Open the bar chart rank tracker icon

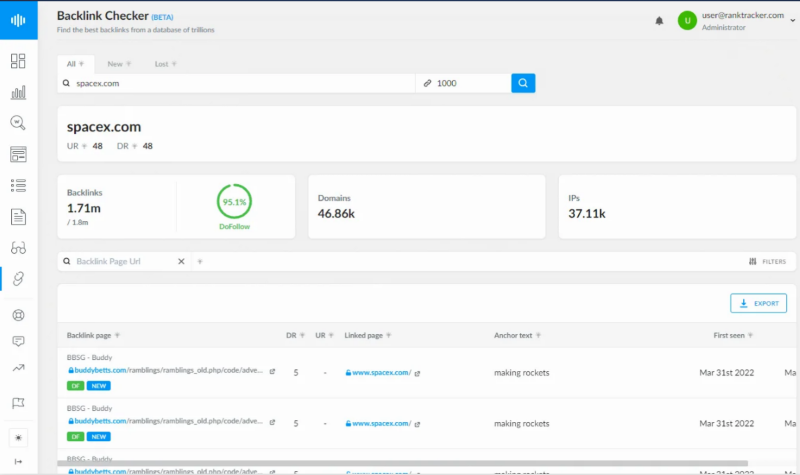(18, 92)
